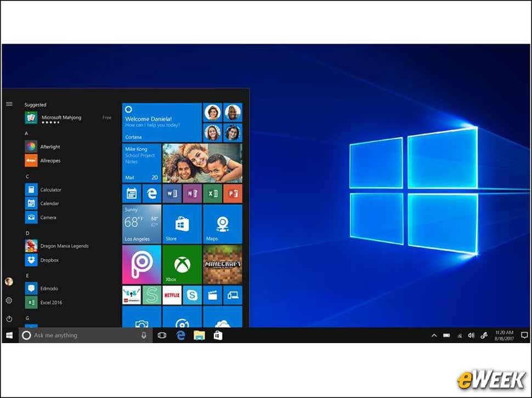532x398 pixels.
Task: Open the OneDrive cloud tile
Action: 223,317
